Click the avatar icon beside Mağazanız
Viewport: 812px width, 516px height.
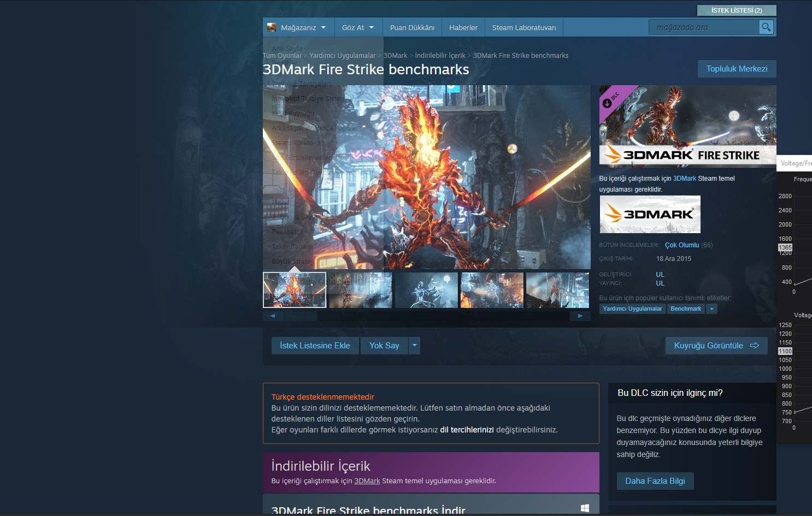pos(272,27)
